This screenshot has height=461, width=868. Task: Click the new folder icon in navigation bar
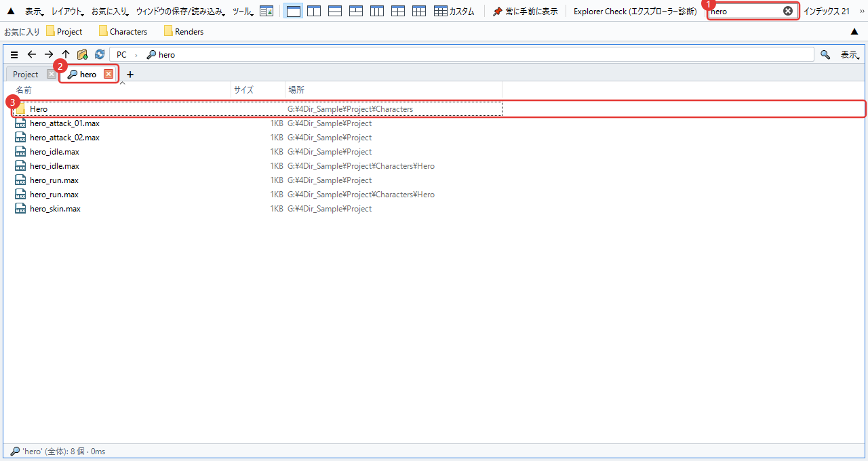83,54
